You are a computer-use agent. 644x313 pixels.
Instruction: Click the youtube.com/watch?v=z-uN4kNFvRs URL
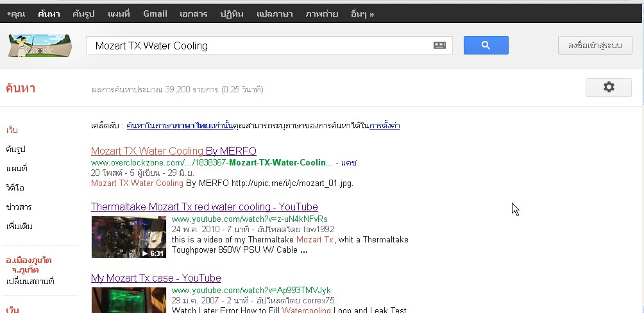[x=250, y=219]
